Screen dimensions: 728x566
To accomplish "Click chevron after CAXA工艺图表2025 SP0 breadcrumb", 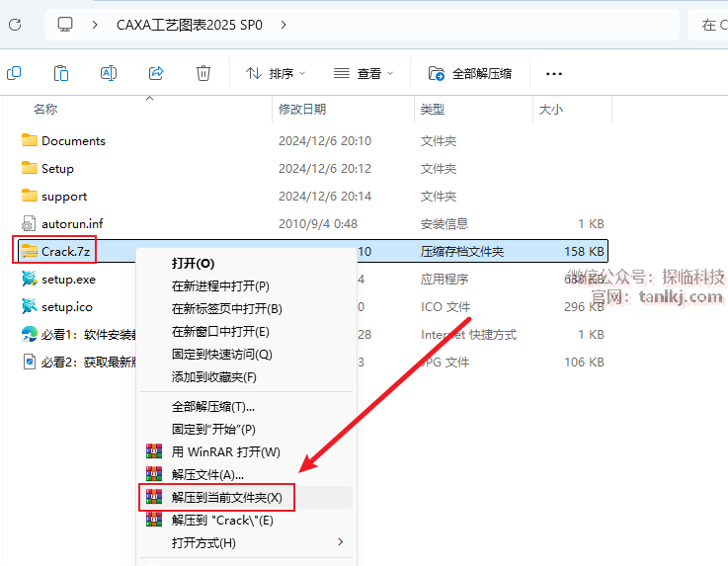I will pyautogui.click(x=283, y=25).
